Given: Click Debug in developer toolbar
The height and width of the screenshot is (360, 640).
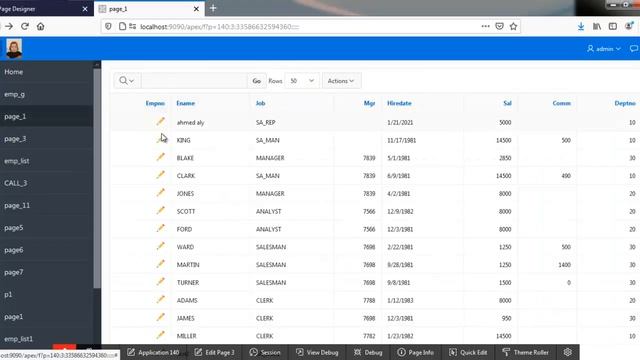Looking at the screenshot, I should [x=368, y=352].
